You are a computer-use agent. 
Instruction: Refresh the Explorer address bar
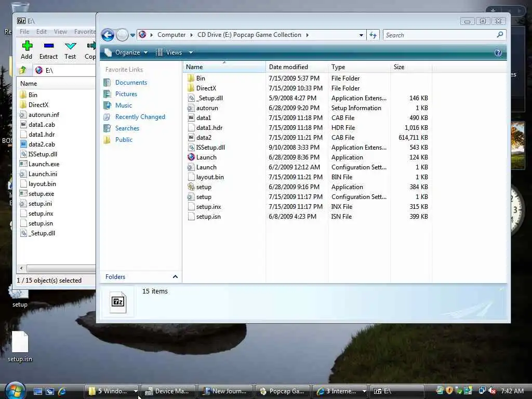tap(373, 35)
